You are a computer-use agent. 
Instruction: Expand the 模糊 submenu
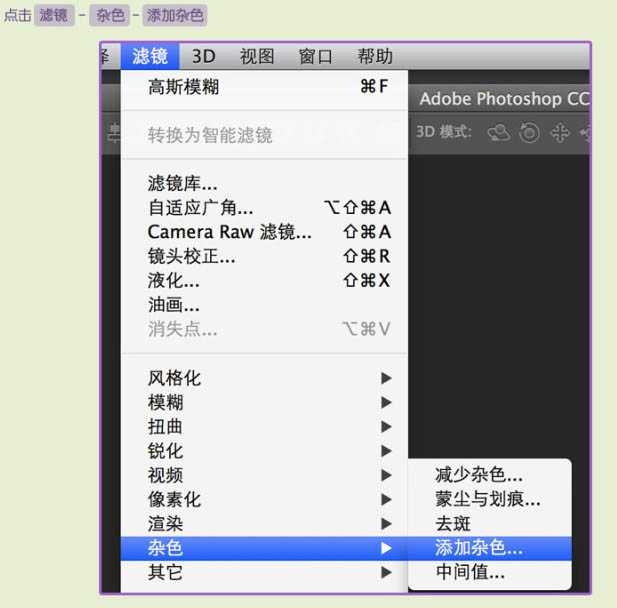click(264, 403)
